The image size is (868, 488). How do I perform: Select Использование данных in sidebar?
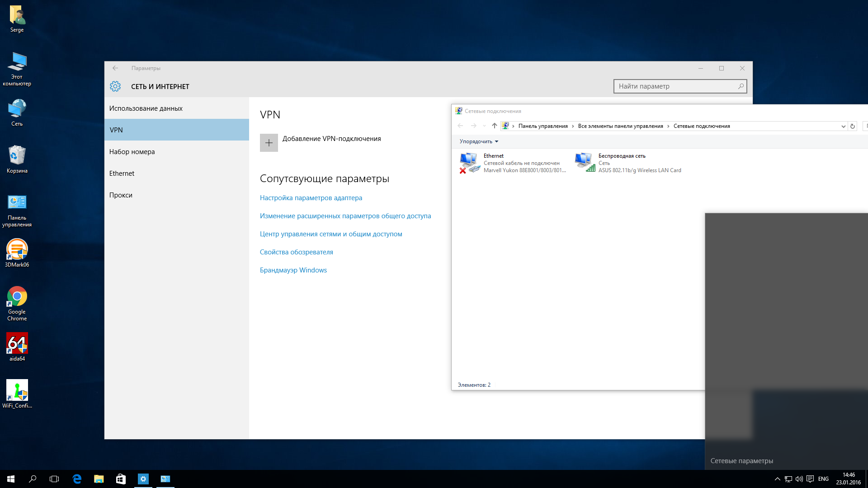(x=146, y=108)
